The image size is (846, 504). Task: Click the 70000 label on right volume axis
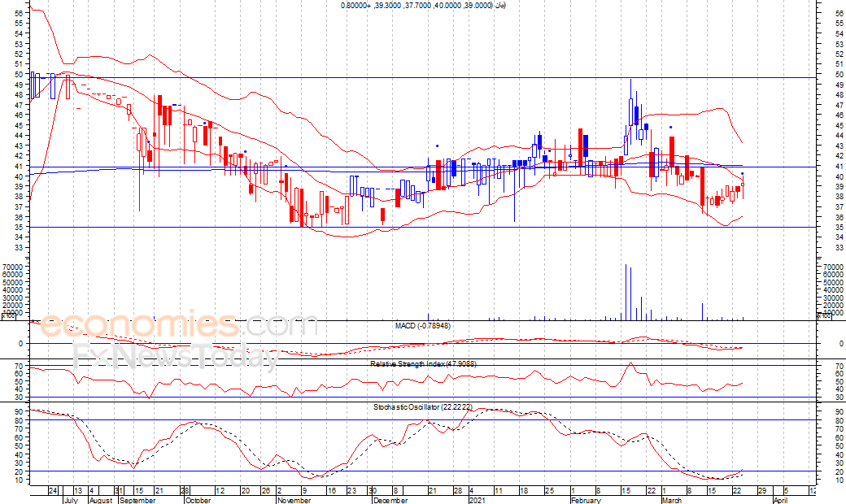831,267
